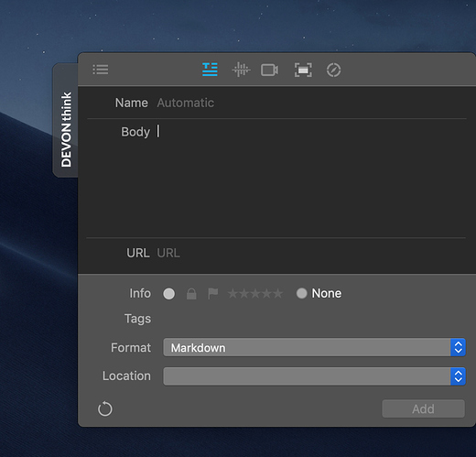The height and width of the screenshot is (457, 476).
Task: Open the Location dropdown
Action: [314, 376]
